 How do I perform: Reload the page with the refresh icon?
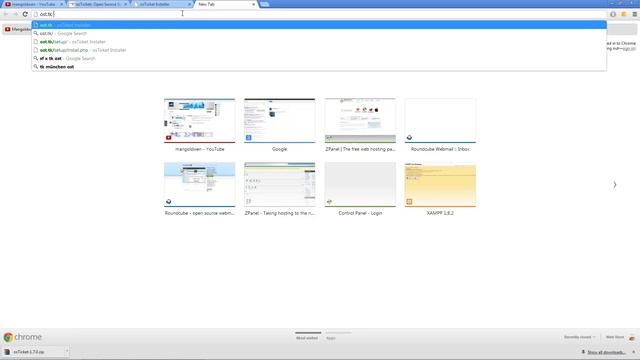(x=25, y=14)
